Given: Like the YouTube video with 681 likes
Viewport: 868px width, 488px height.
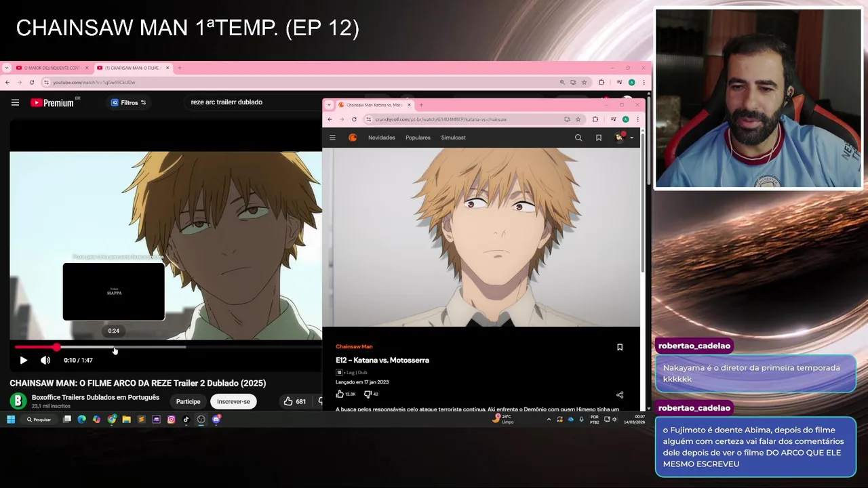Looking at the screenshot, I should (x=294, y=401).
